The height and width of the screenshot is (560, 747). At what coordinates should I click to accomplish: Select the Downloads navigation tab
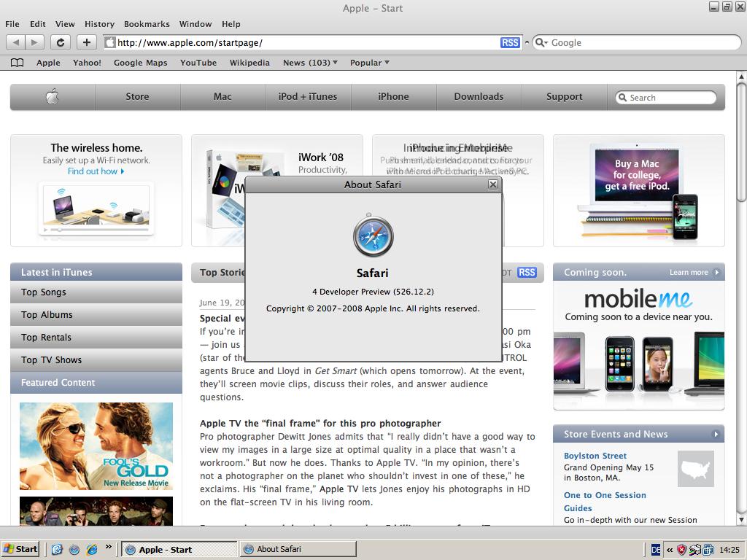click(479, 97)
